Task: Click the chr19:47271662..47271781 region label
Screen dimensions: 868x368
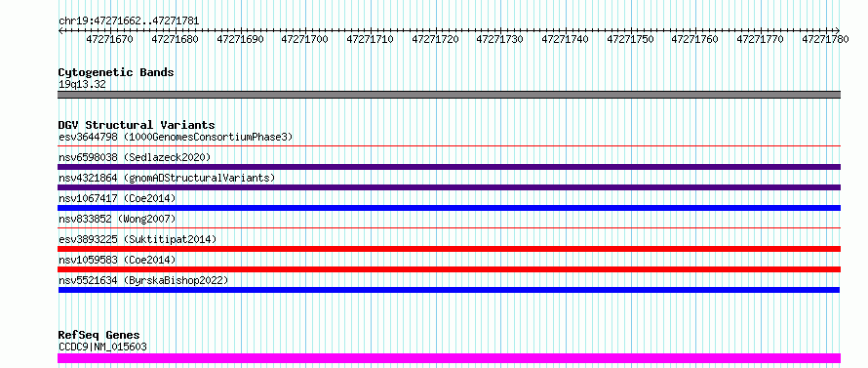Action: 129,21
